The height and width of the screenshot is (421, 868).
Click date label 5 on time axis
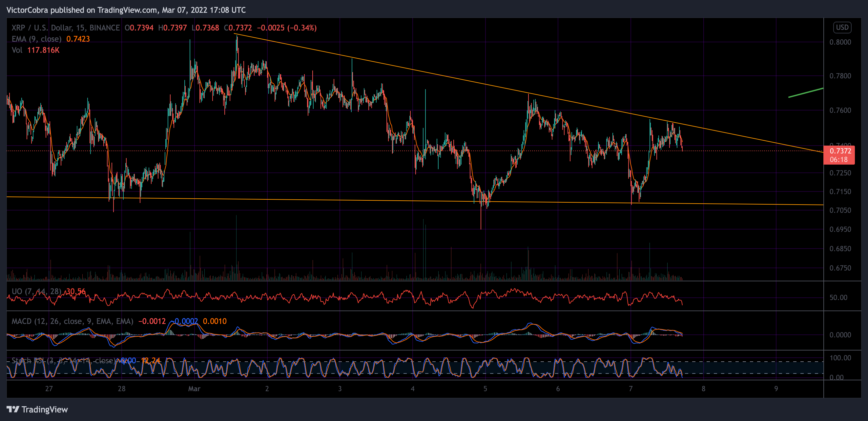[485, 389]
